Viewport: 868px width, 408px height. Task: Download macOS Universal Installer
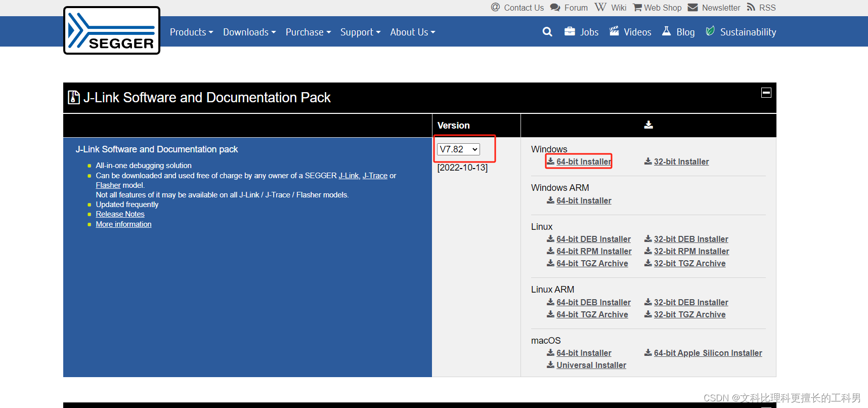click(591, 365)
